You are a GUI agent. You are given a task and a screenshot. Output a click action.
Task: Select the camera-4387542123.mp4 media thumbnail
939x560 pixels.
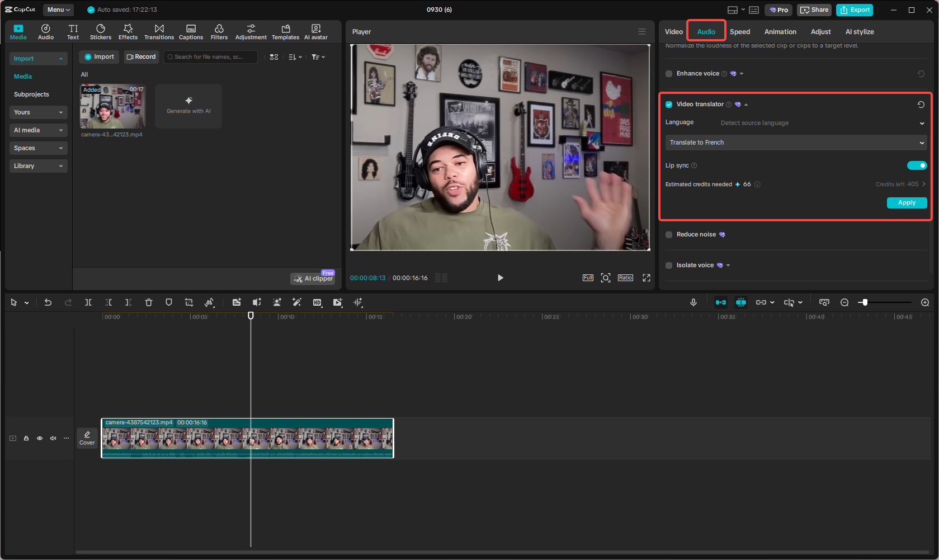[x=112, y=107]
